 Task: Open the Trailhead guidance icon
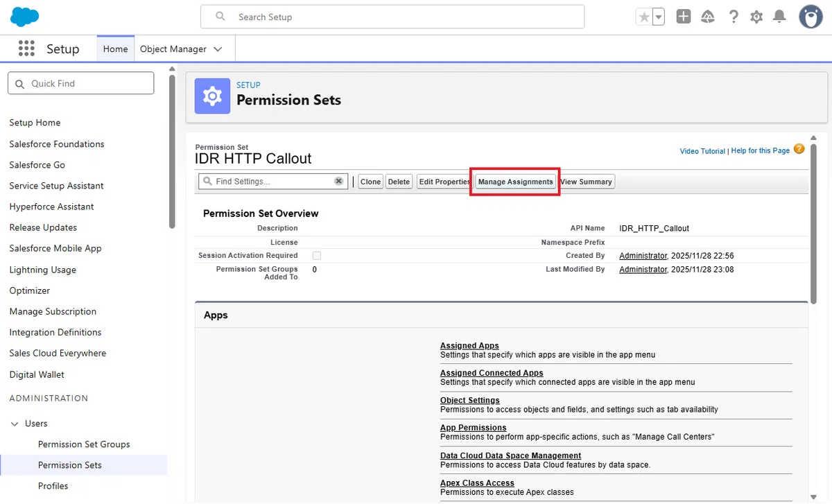[x=708, y=17]
